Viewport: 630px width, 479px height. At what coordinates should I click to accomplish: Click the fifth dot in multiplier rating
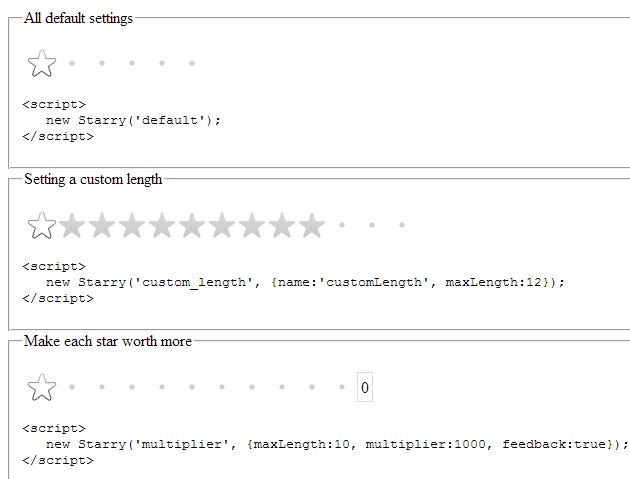[191, 387]
